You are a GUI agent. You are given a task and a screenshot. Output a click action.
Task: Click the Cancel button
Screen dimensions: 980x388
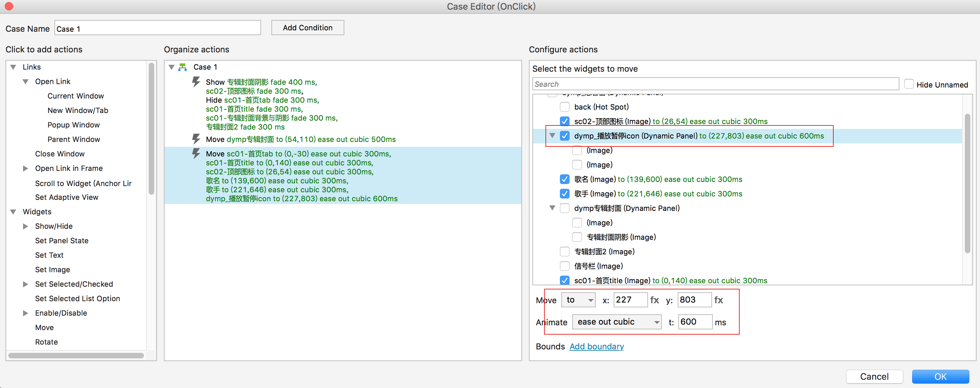tap(874, 377)
